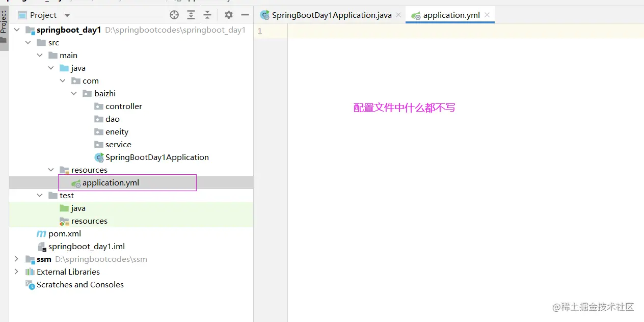Screen dimensions: 644x322
Task: Switch to the SpringBootDay1Application.java tab
Action: pos(329,15)
